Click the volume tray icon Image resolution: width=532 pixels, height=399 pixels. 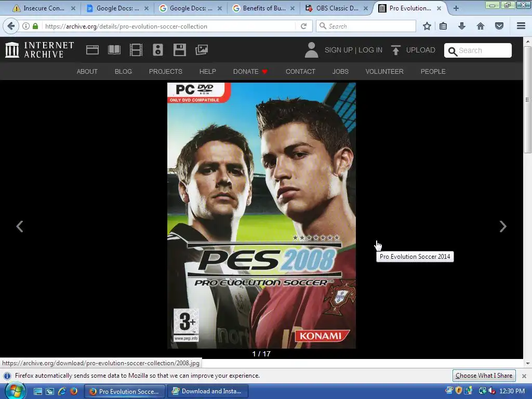click(491, 391)
